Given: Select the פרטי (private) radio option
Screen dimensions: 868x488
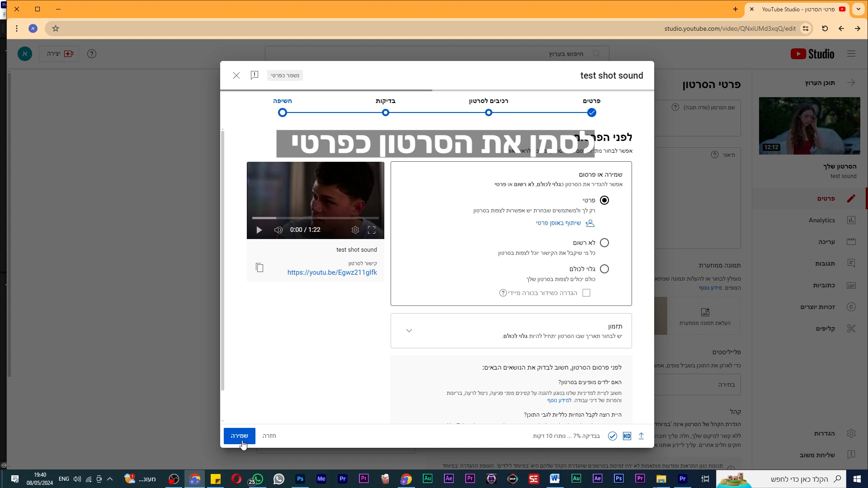Looking at the screenshot, I should coord(604,200).
